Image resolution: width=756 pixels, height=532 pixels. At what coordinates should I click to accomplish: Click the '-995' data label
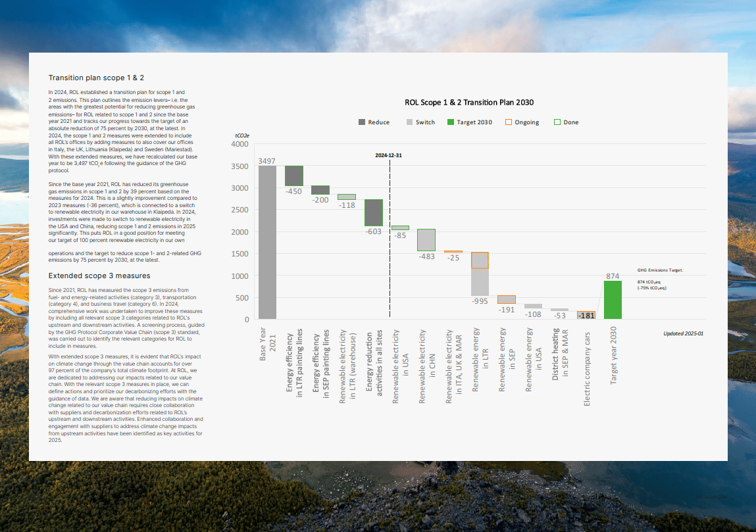(480, 301)
